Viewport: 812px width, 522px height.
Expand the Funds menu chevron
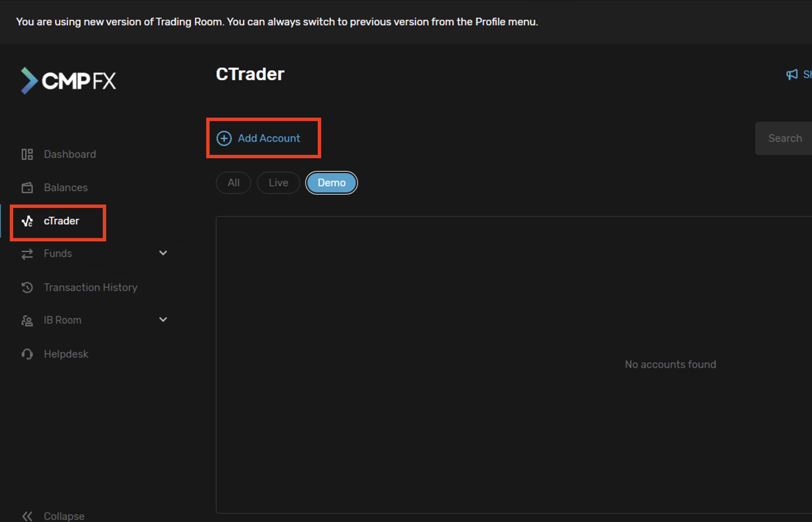coord(163,253)
